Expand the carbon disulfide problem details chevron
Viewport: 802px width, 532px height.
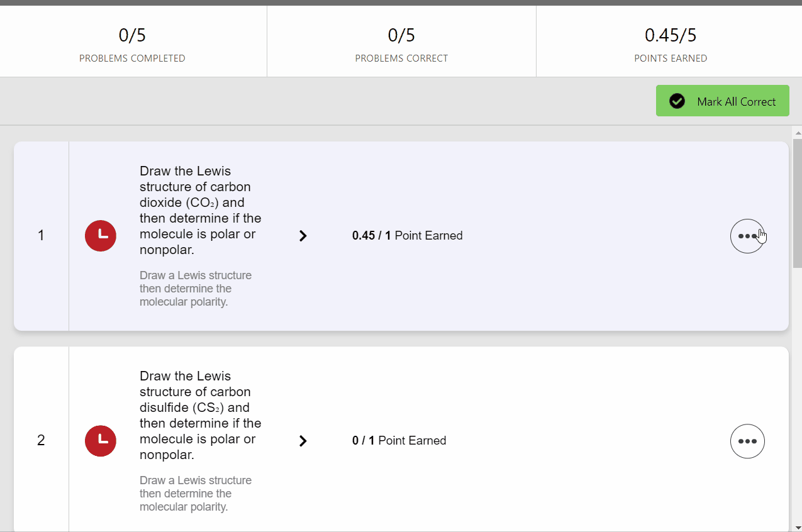(303, 441)
